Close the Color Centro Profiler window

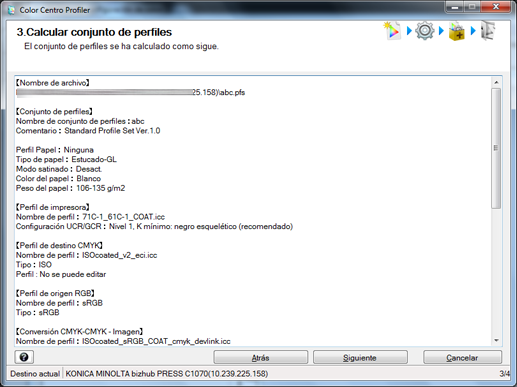(496, 7)
